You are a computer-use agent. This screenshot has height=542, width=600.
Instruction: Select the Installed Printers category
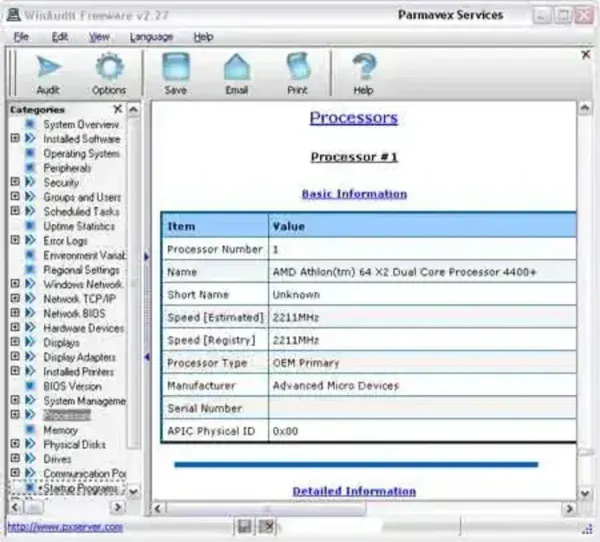(x=78, y=372)
